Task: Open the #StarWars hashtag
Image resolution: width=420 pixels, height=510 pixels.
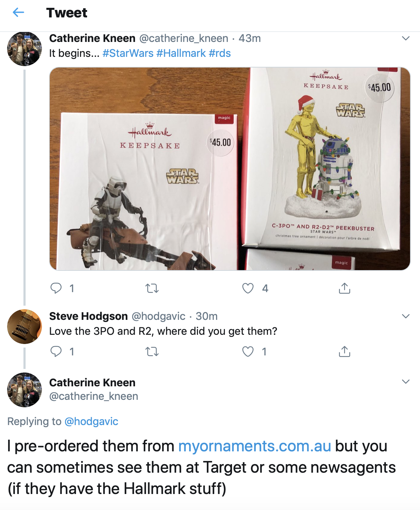Action: [128, 53]
